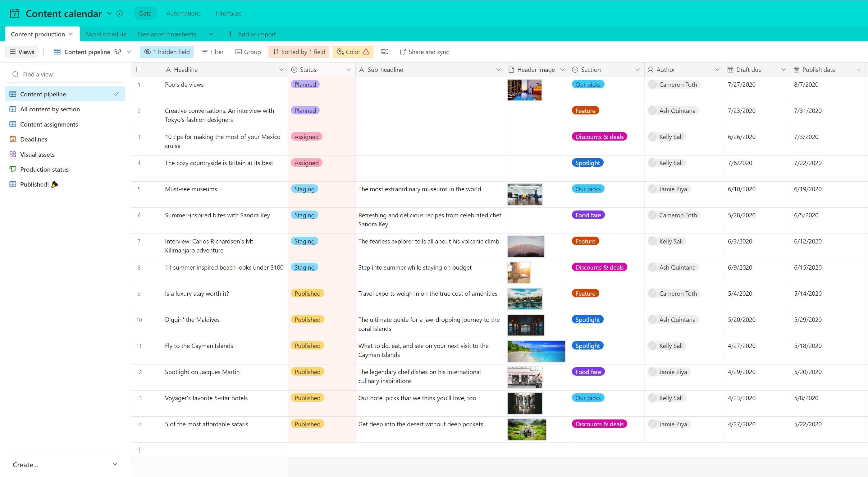The height and width of the screenshot is (477, 868).
Task: Click the Share and sync icon
Action: coord(403,52)
